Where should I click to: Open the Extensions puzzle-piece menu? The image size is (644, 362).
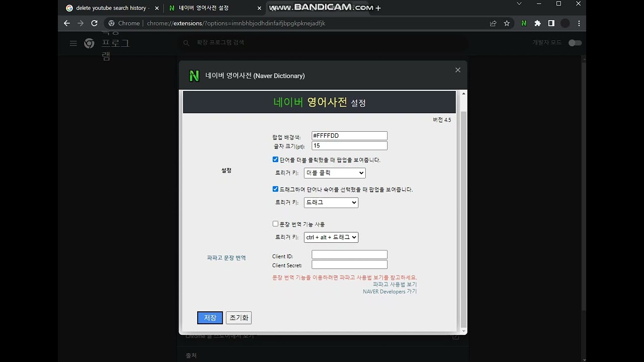click(x=537, y=23)
